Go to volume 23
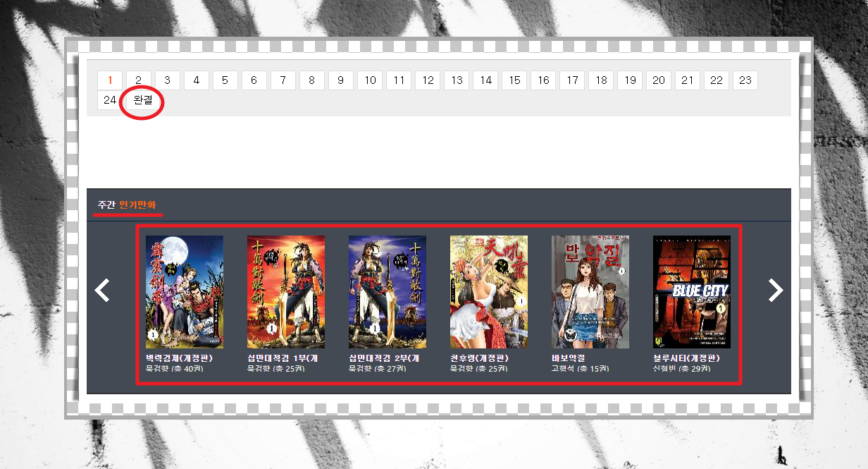 pyautogui.click(x=745, y=80)
